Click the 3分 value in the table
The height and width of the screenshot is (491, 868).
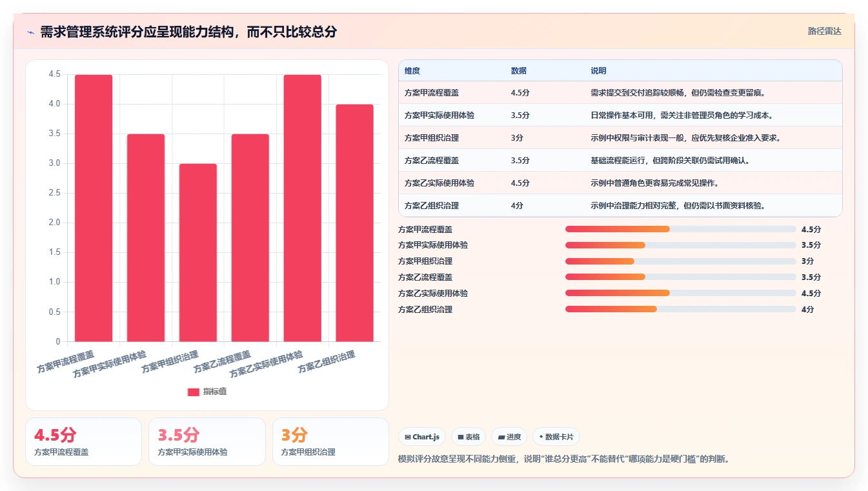click(517, 138)
